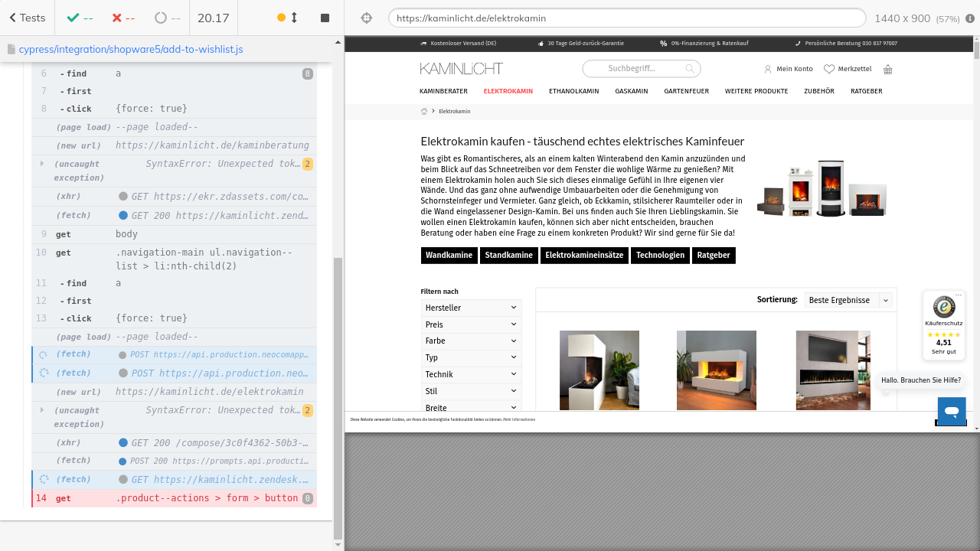
Task: Open the add-to-wishlist.js spec file link
Action: 130,49
